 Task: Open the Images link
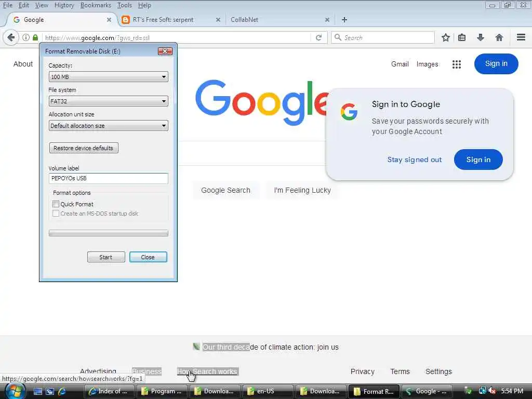[427, 64]
